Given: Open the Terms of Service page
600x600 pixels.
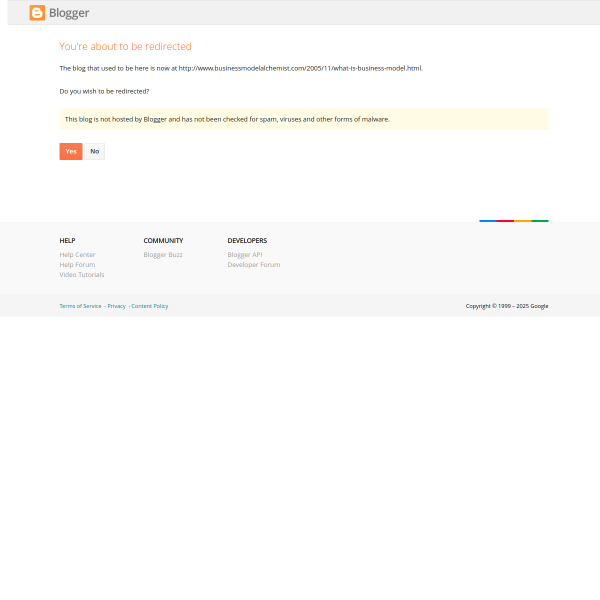Looking at the screenshot, I should pos(80,306).
